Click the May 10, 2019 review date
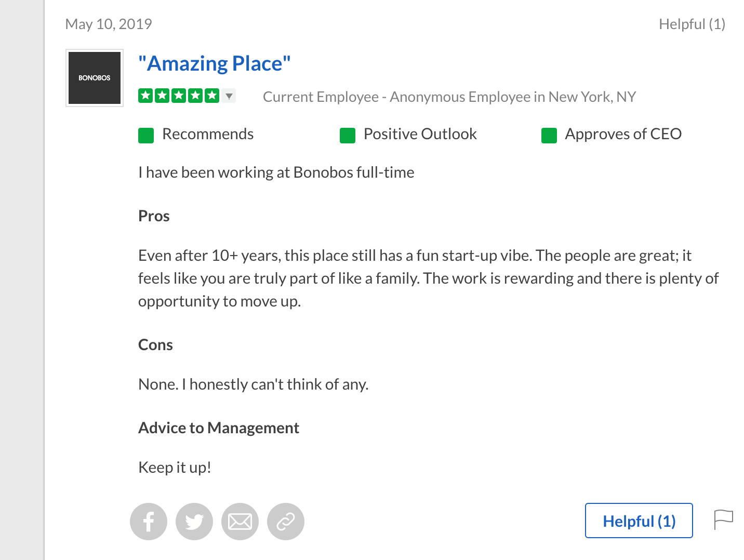The width and height of the screenshot is (744, 560). (x=109, y=24)
